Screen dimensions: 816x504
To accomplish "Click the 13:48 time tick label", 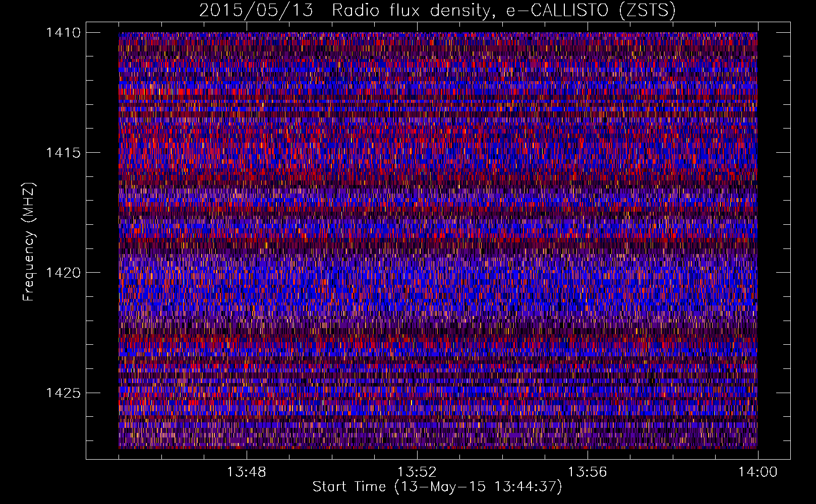I will click(x=246, y=472).
